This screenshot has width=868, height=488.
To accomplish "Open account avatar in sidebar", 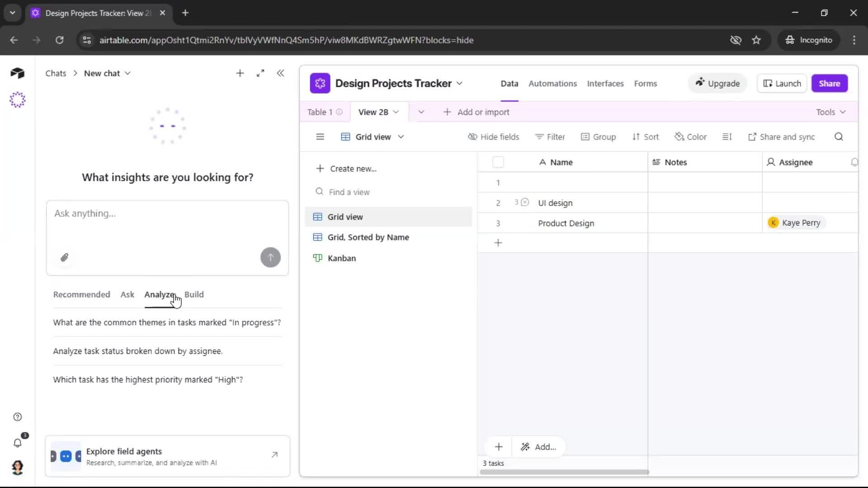I will click(x=17, y=468).
